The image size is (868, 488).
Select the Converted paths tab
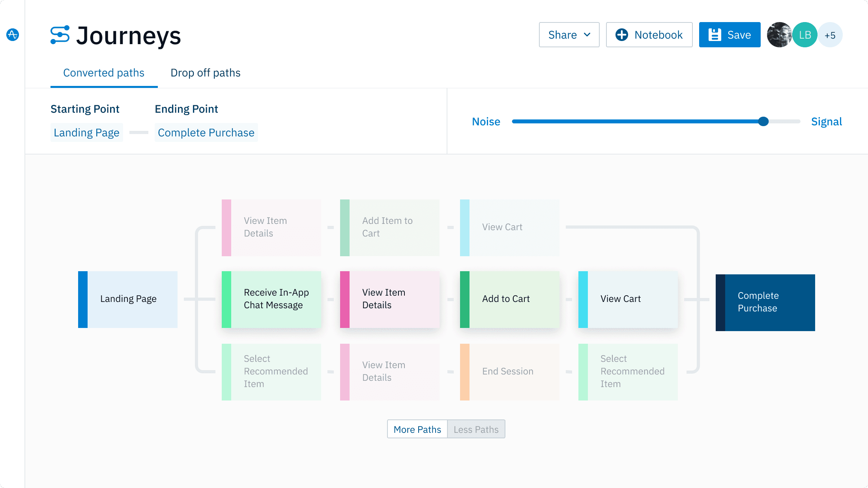104,73
